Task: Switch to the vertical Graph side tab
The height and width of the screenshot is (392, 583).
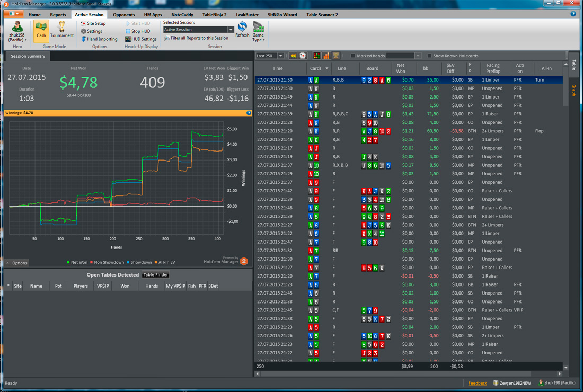Action: tap(573, 90)
